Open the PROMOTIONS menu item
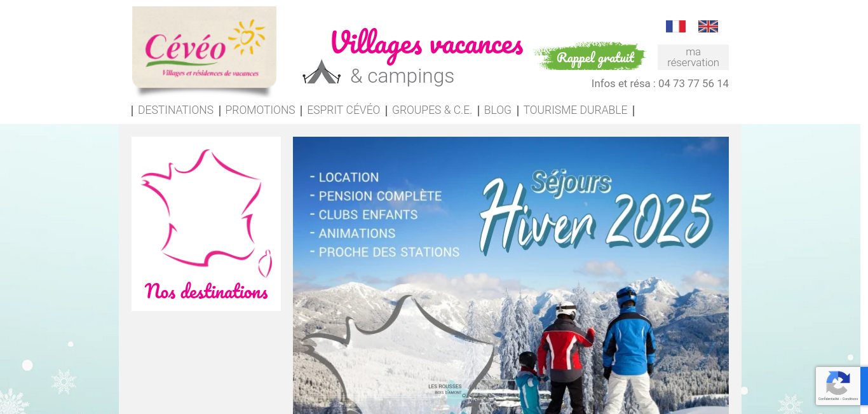 260,110
